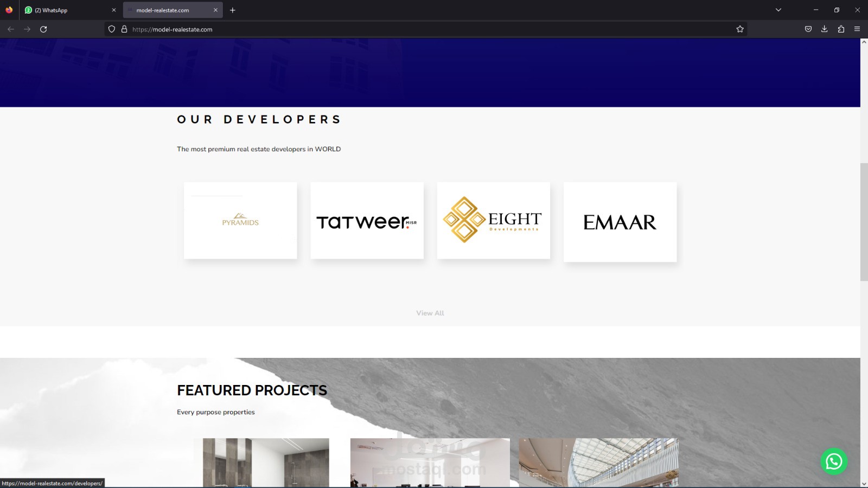The width and height of the screenshot is (868, 488).
Task: Go back to the previous page
Action: [11, 29]
